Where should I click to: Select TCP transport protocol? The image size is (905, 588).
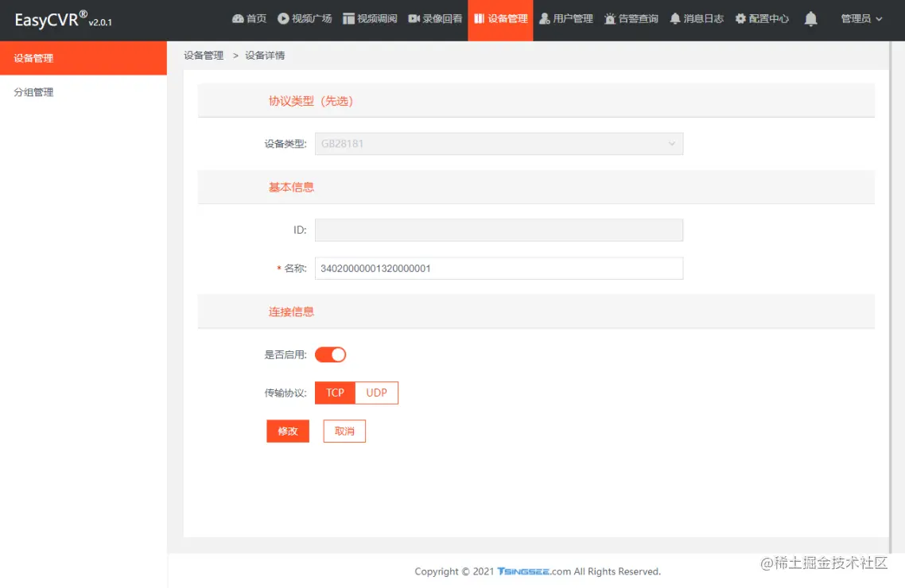click(335, 393)
